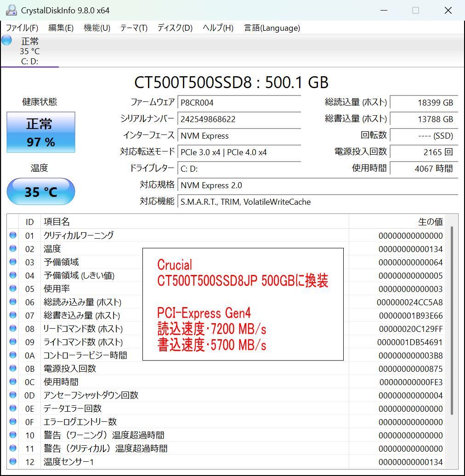Viewport: 465px width, 476px height.
Task: Click status dot for row 05 使用率
Action: pyautogui.click(x=13, y=288)
